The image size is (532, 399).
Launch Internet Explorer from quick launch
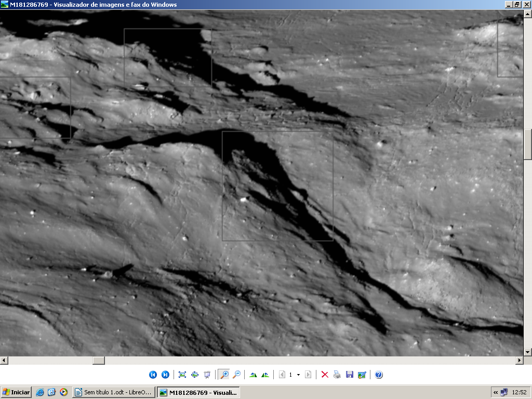click(40, 392)
